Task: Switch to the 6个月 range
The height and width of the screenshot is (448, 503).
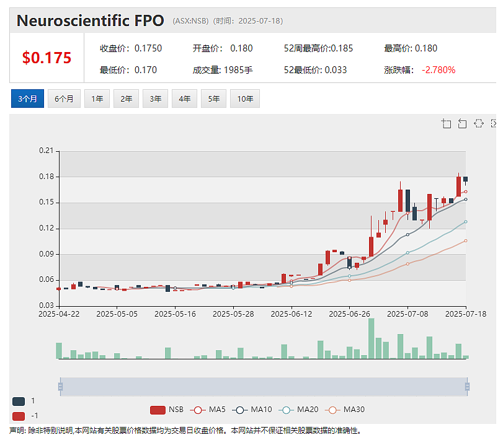Action: pos(64,99)
